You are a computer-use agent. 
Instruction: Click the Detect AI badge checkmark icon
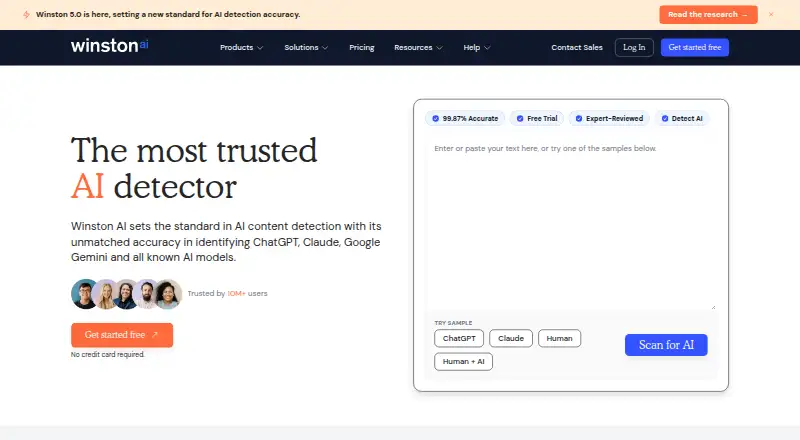(x=665, y=118)
